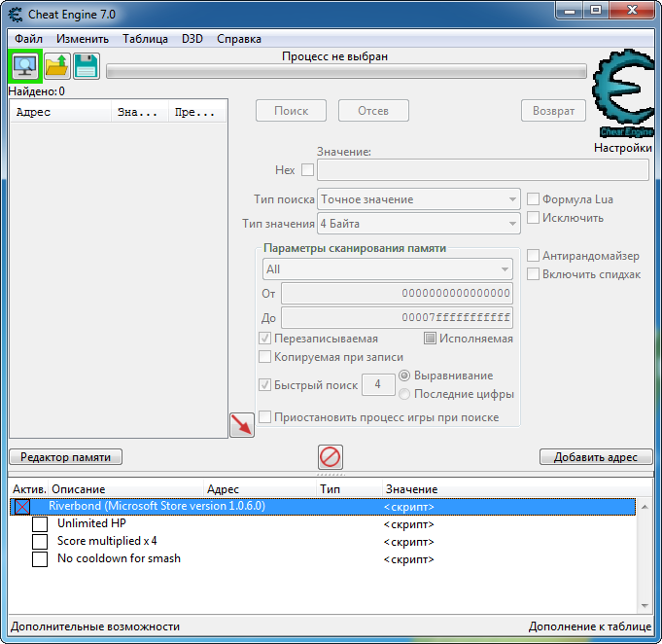Select the Unlimited HP row text

pos(91,523)
